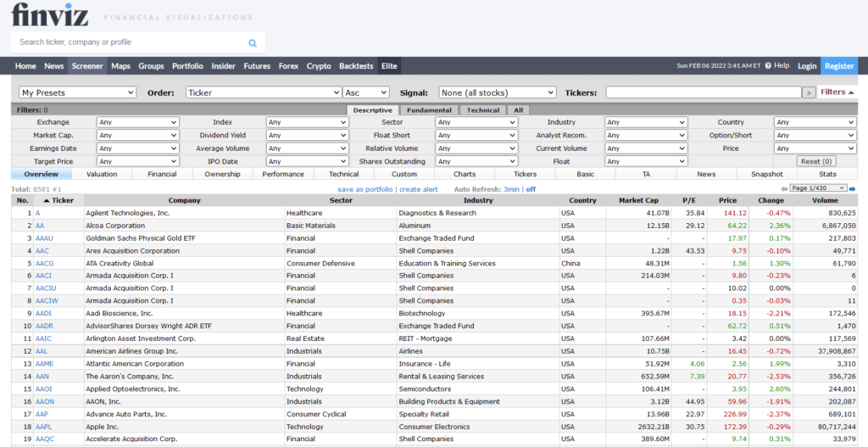Open the Sector filter dropdown
The width and height of the screenshot is (868, 447).
pos(476,122)
